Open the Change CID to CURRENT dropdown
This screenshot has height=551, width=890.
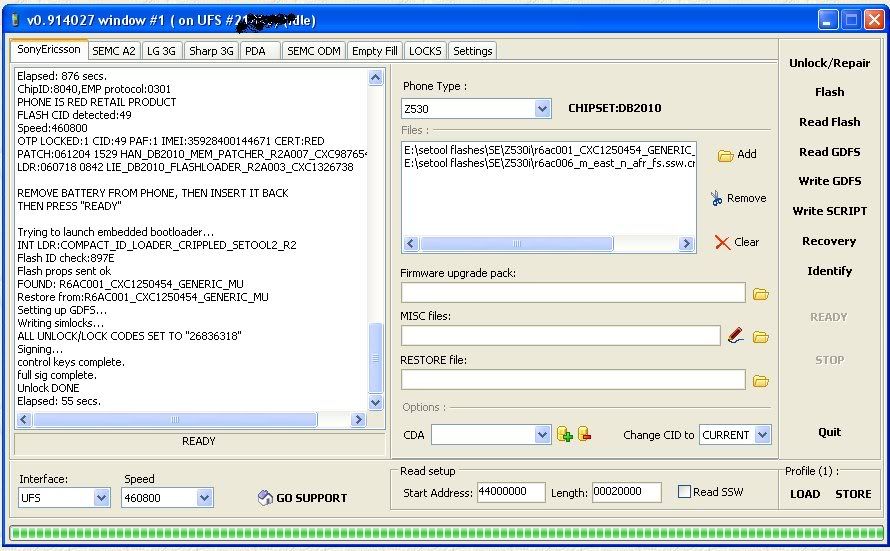(762, 435)
